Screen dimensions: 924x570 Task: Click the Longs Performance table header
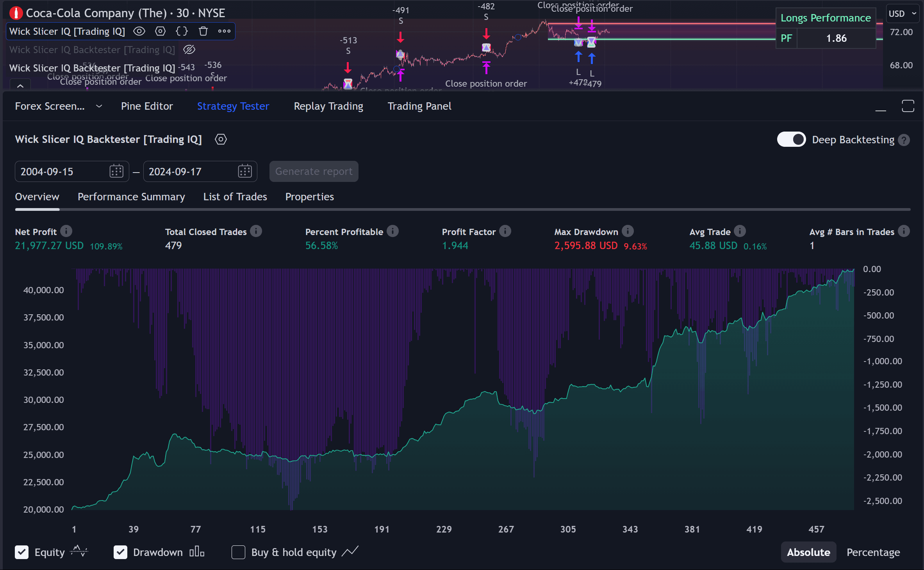tap(826, 18)
